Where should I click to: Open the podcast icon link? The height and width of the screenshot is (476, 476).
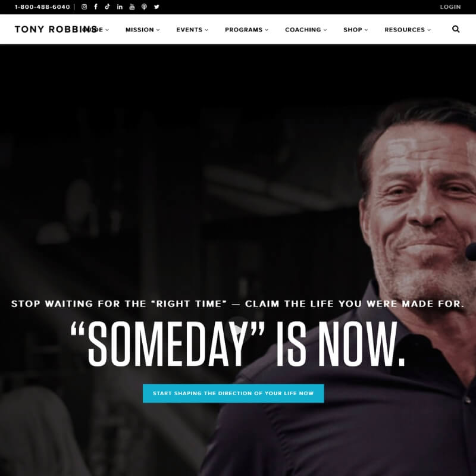coord(144,7)
